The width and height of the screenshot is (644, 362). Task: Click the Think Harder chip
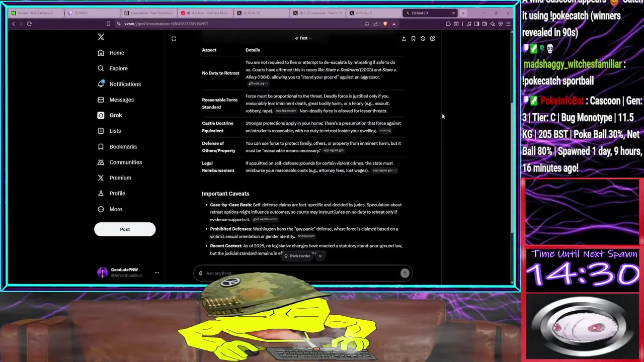[297, 256]
